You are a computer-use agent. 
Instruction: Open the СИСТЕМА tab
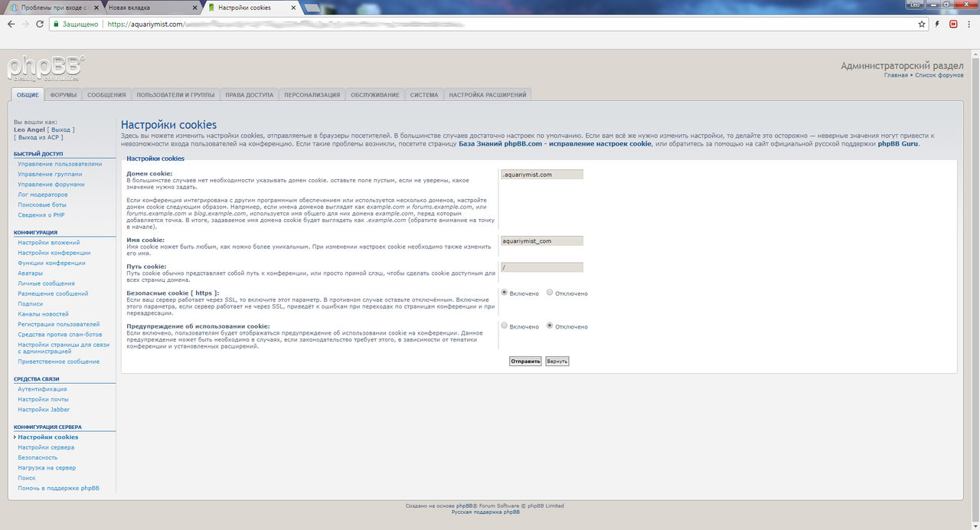click(x=424, y=95)
